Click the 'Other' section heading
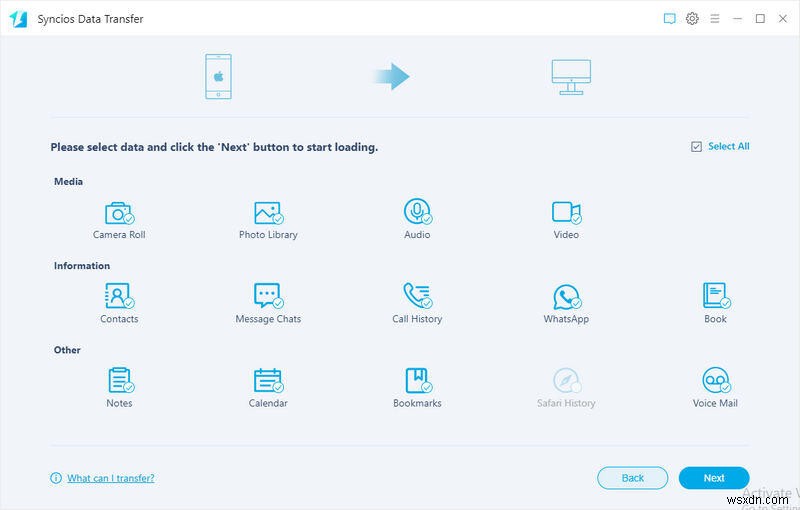Screen dimensions: 800x510 pyautogui.click(x=67, y=350)
